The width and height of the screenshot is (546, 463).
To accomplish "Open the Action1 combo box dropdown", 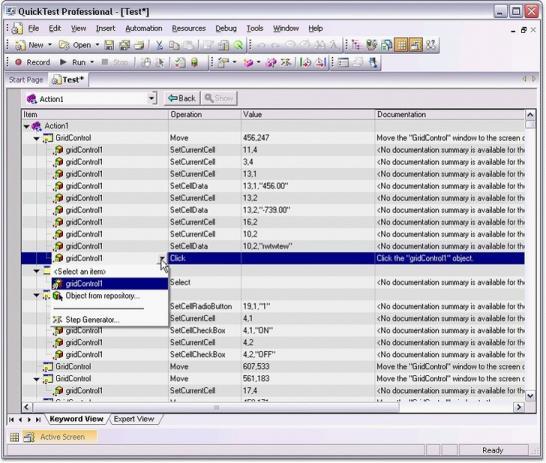I will pyautogui.click(x=151, y=99).
